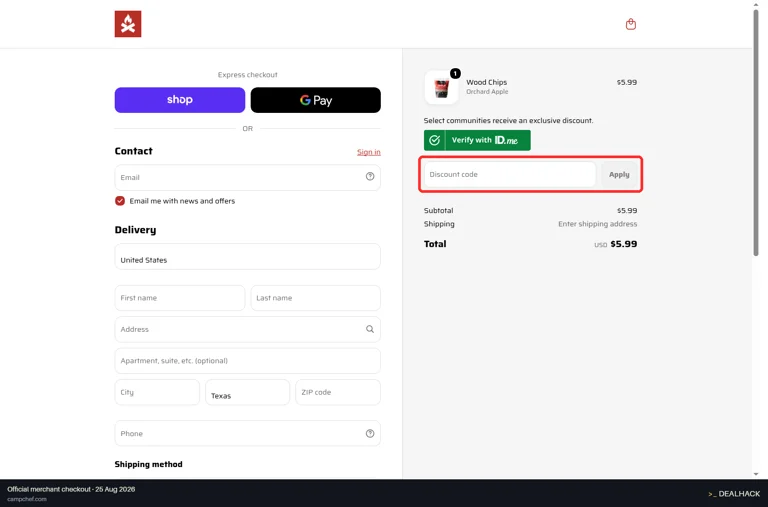Apply the discount code
The width and height of the screenshot is (768, 507).
tap(619, 174)
